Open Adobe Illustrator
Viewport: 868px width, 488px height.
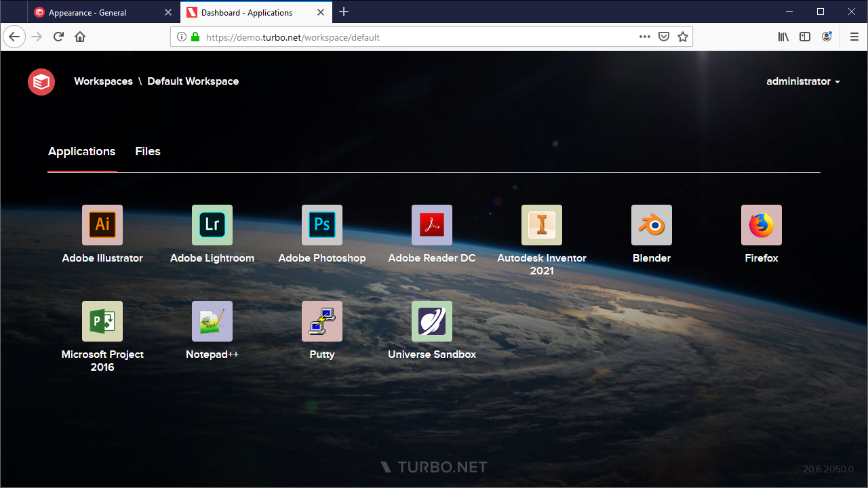tap(102, 224)
